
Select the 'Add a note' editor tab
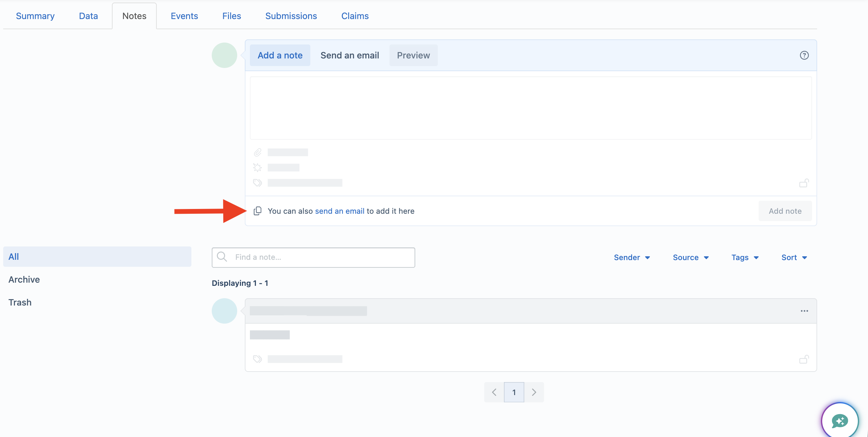coord(280,55)
